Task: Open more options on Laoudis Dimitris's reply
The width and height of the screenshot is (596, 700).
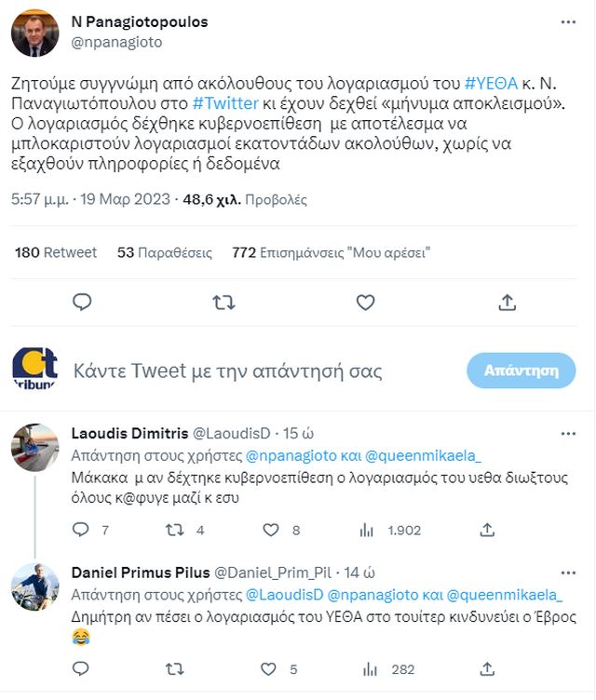Action: click(567, 433)
